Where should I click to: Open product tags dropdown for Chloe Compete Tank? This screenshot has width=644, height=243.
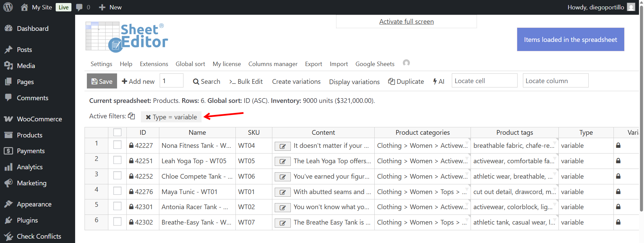coord(555,173)
